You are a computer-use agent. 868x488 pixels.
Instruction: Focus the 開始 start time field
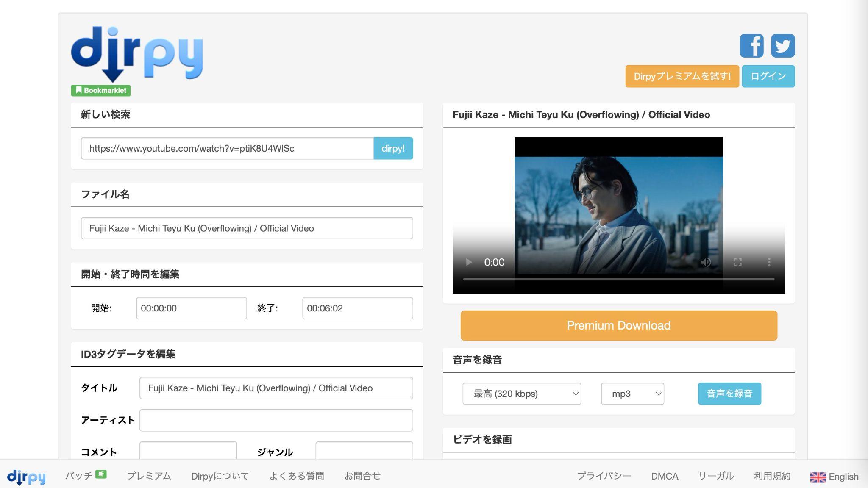(x=192, y=308)
